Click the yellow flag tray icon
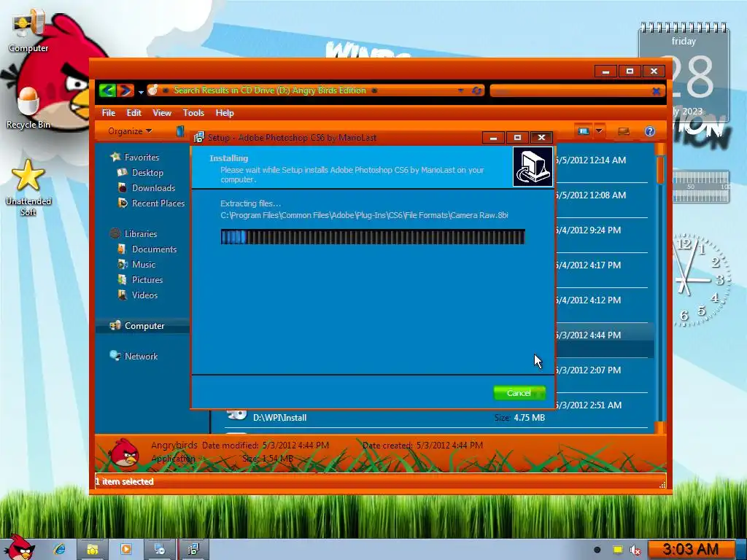This screenshot has width=747, height=560. 617,550
